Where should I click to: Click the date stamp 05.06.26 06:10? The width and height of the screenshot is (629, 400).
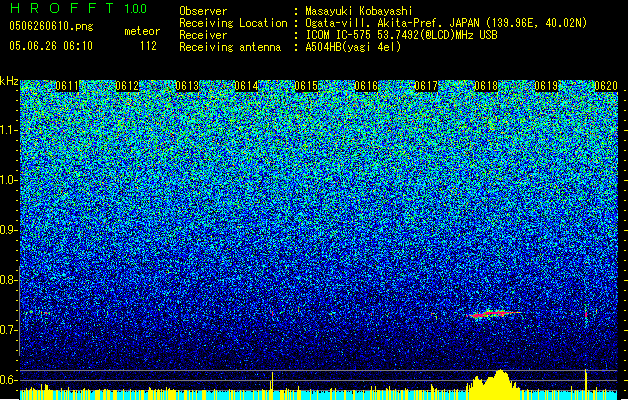tap(51, 46)
